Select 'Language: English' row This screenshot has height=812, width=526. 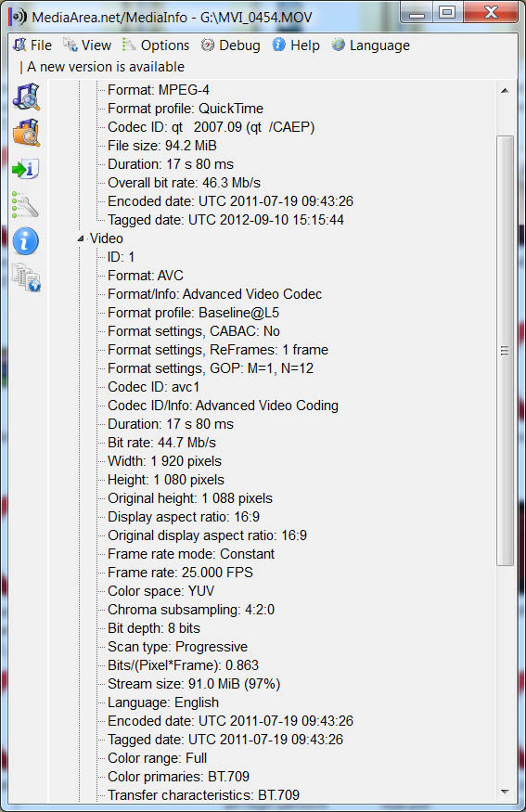[163, 702]
